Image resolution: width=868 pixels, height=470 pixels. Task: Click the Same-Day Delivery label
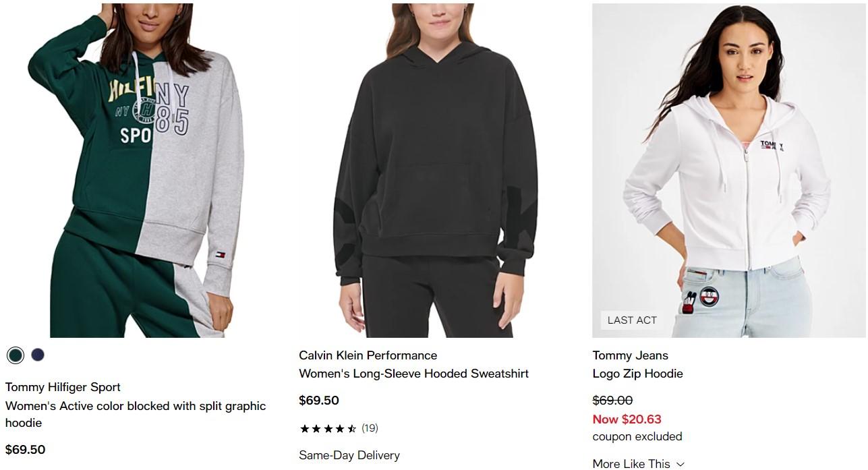pos(349,456)
